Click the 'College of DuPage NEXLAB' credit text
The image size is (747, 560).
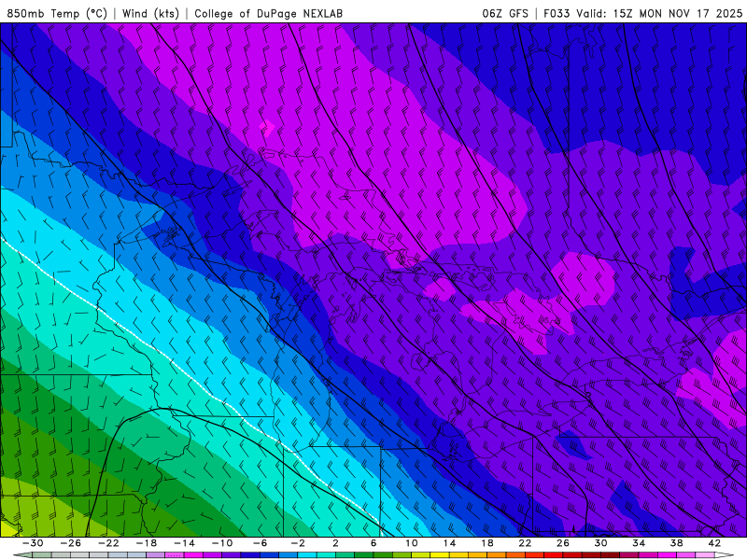click(x=268, y=13)
